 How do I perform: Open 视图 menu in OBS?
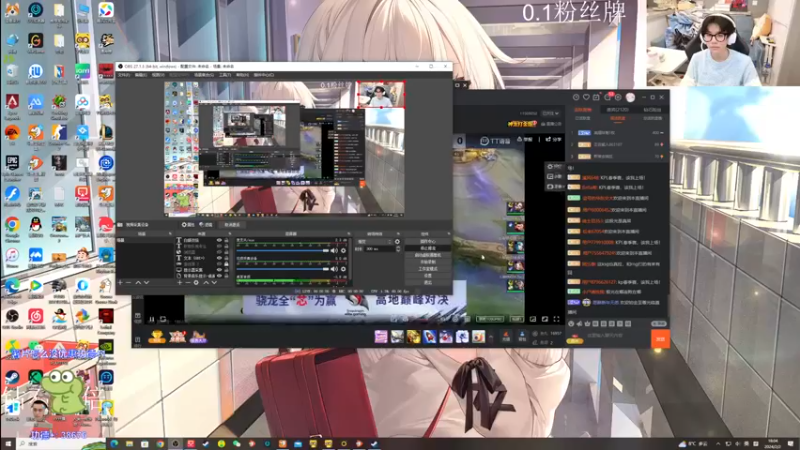click(158, 75)
